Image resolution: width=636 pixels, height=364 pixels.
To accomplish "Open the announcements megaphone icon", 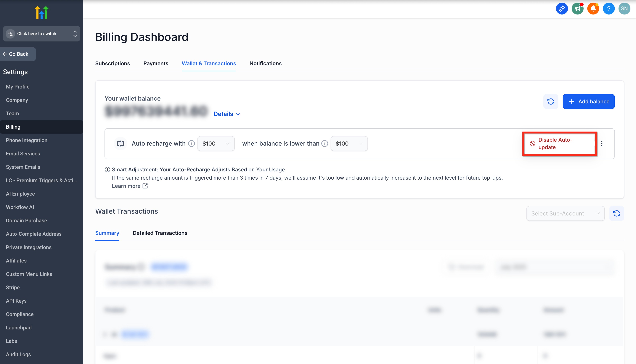I will (x=577, y=9).
